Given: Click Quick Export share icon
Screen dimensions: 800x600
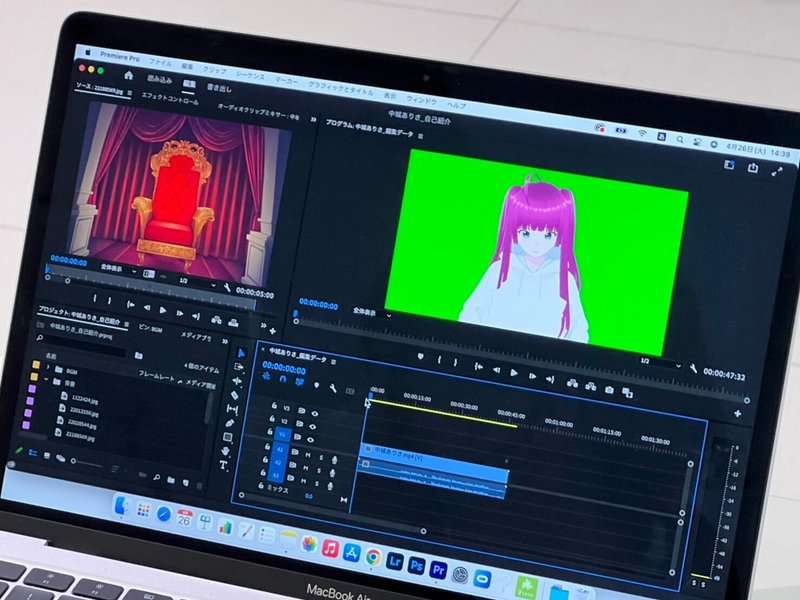Looking at the screenshot, I should coord(753,167).
